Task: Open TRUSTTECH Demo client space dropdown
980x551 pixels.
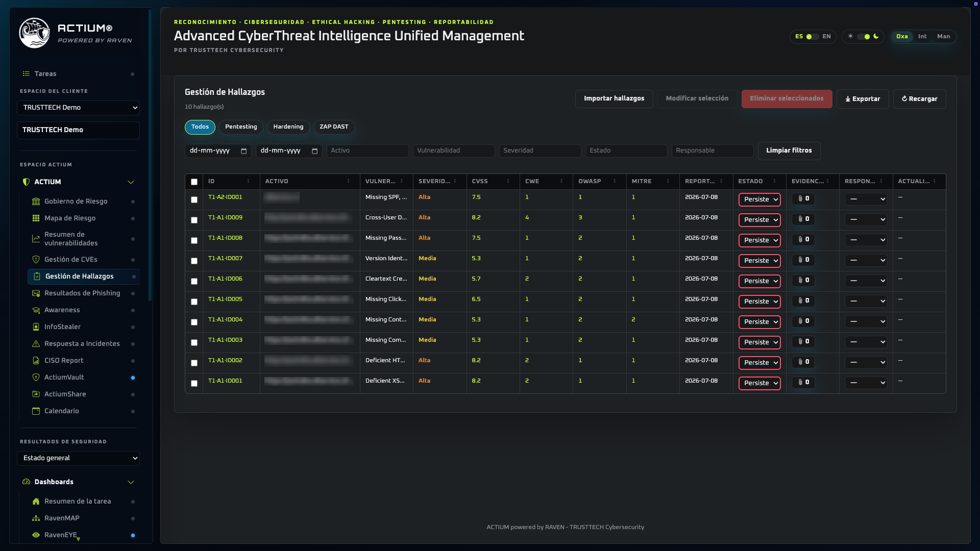Action: pos(78,108)
